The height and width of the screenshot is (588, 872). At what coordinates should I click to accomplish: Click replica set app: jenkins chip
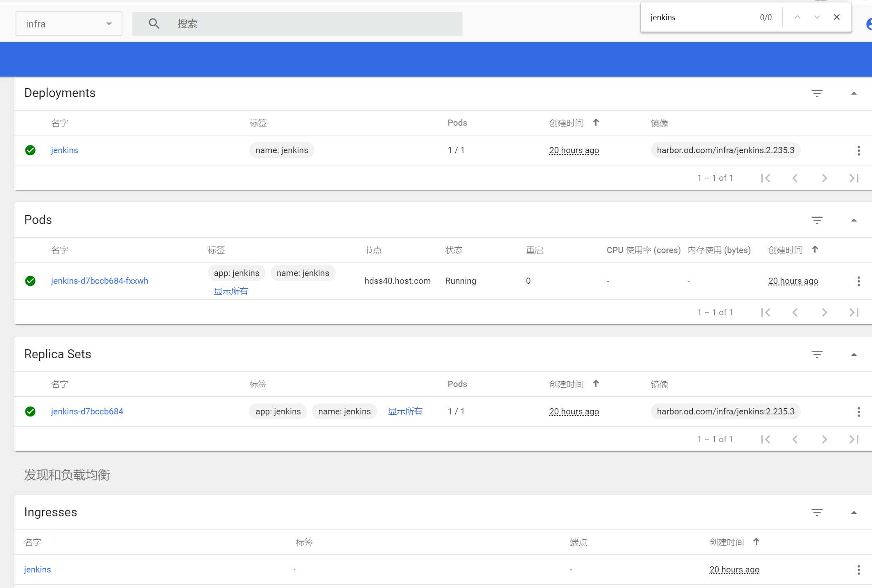pos(278,412)
